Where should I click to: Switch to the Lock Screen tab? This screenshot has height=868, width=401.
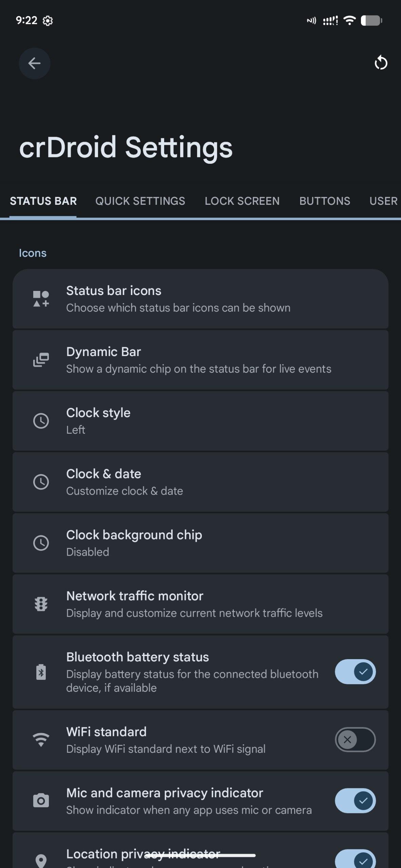[x=242, y=201]
